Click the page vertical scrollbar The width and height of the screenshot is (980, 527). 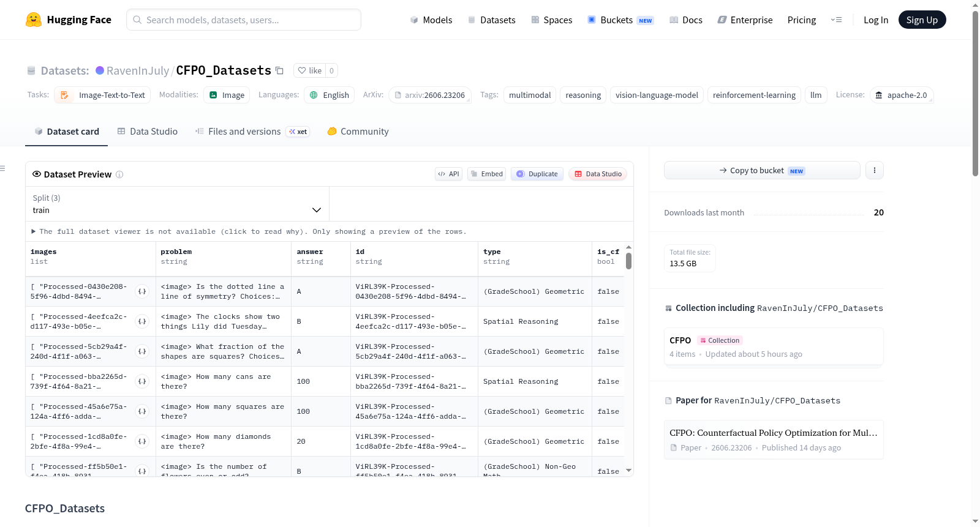975,94
